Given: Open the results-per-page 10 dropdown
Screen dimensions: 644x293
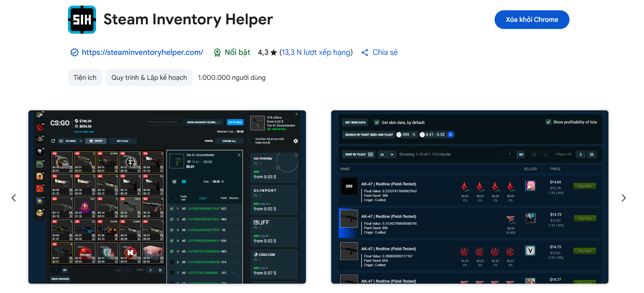Looking at the screenshot, I should pos(387,155).
